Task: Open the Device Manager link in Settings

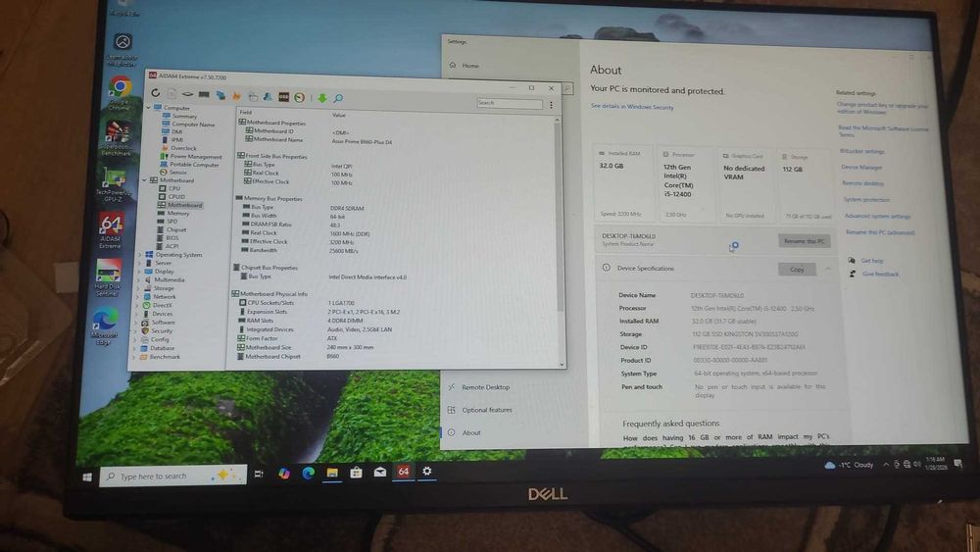Action: [x=861, y=167]
